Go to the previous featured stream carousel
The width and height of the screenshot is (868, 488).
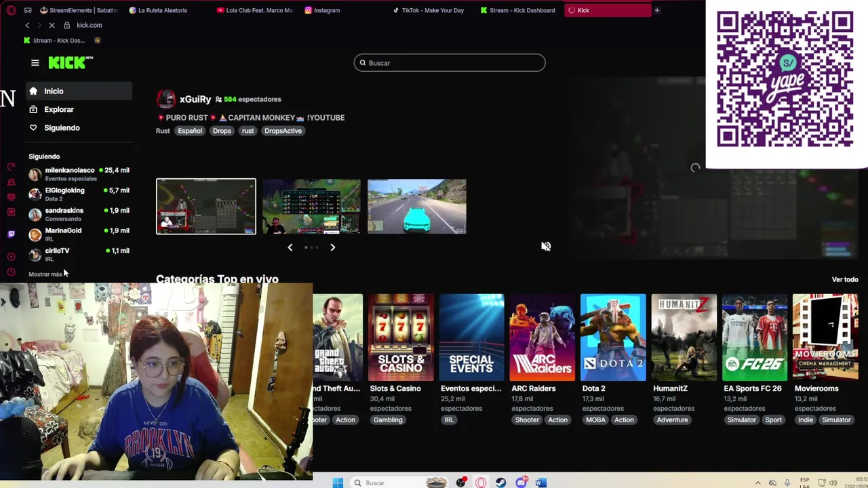click(x=290, y=247)
